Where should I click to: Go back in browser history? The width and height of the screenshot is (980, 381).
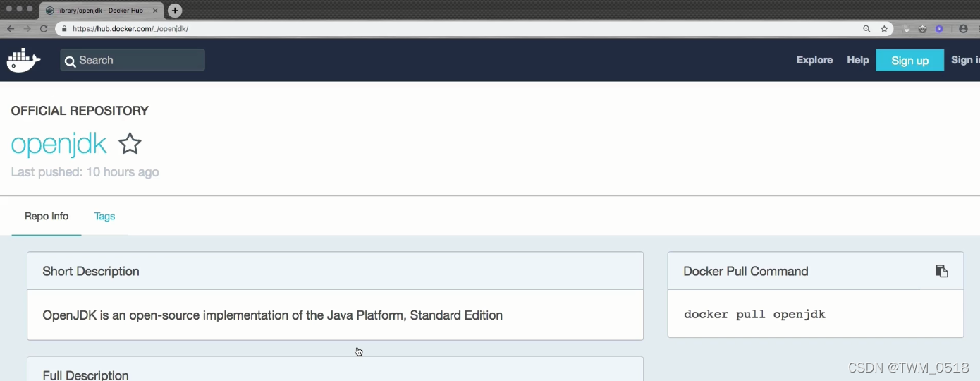point(11,29)
